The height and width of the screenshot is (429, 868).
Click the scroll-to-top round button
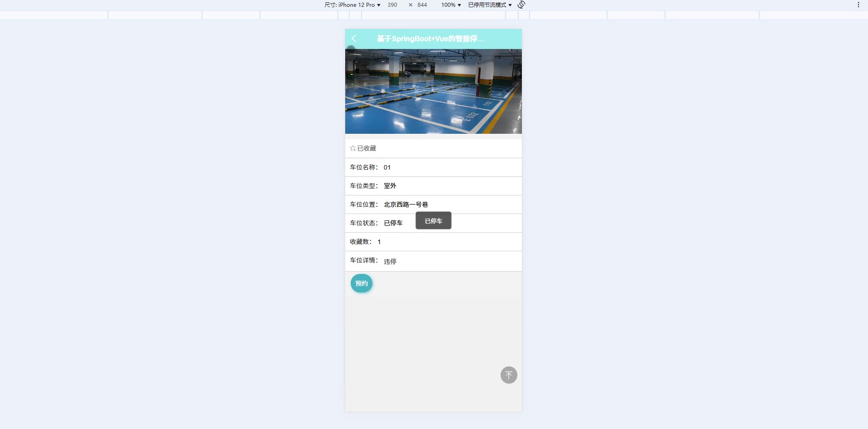[509, 375]
